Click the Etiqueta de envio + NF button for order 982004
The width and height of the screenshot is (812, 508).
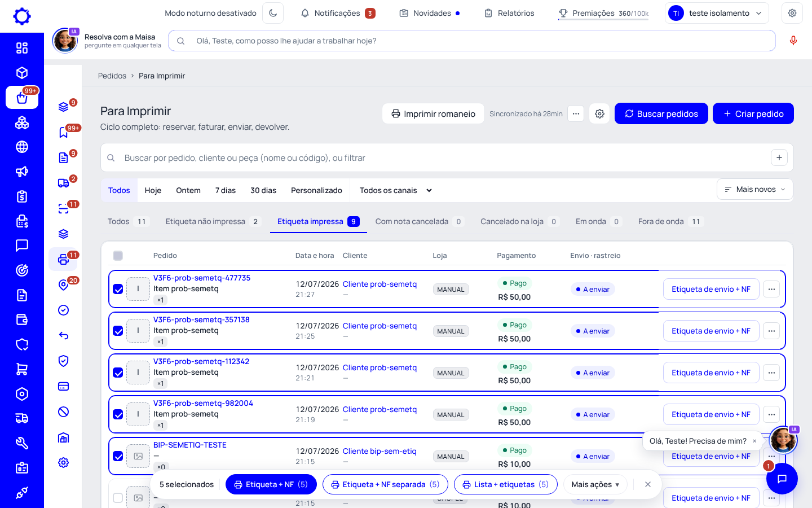[x=711, y=414]
